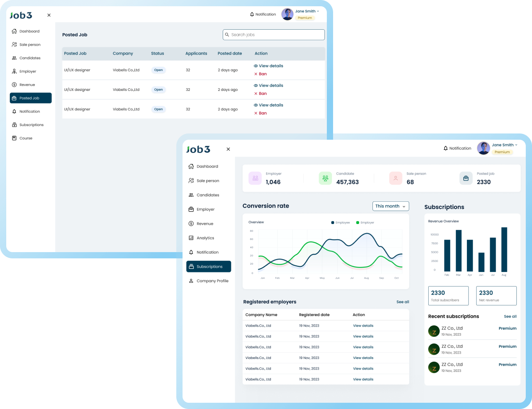Screen dimensions: 532x409
Task: Toggle the Employer legend in the Overview chart
Action: pyautogui.click(x=365, y=222)
